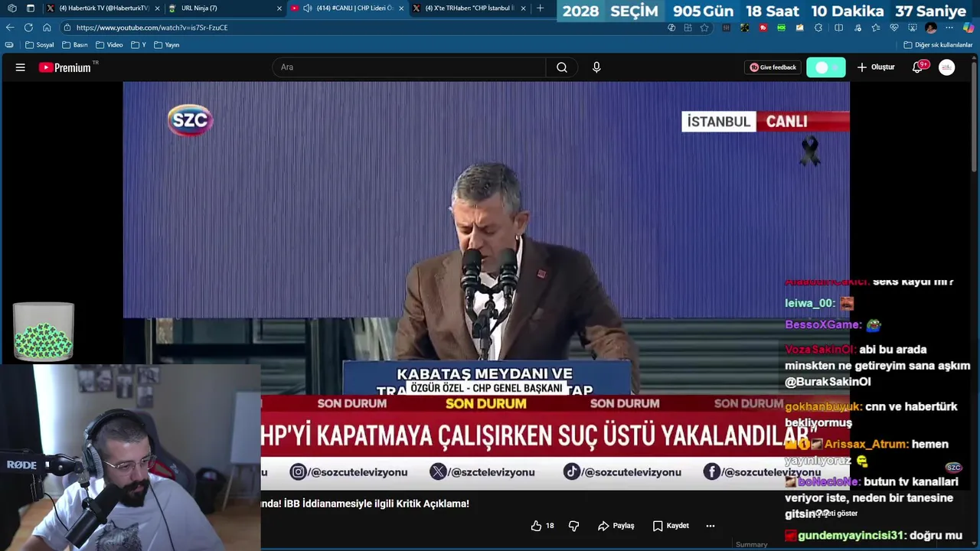Open the YouTube notifications bell
Image resolution: width=980 pixels, height=551 pixels.
(917, 67)
